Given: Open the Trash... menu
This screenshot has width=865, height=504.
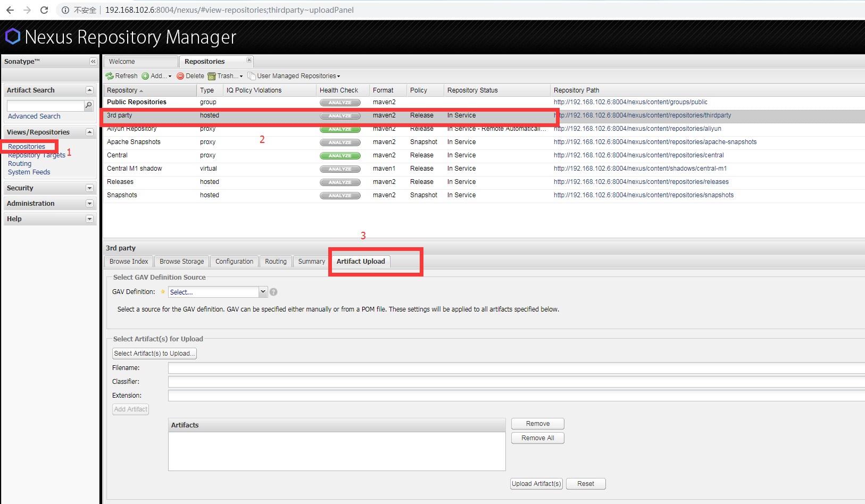Looking at the screenshot, I should [226, 76].
